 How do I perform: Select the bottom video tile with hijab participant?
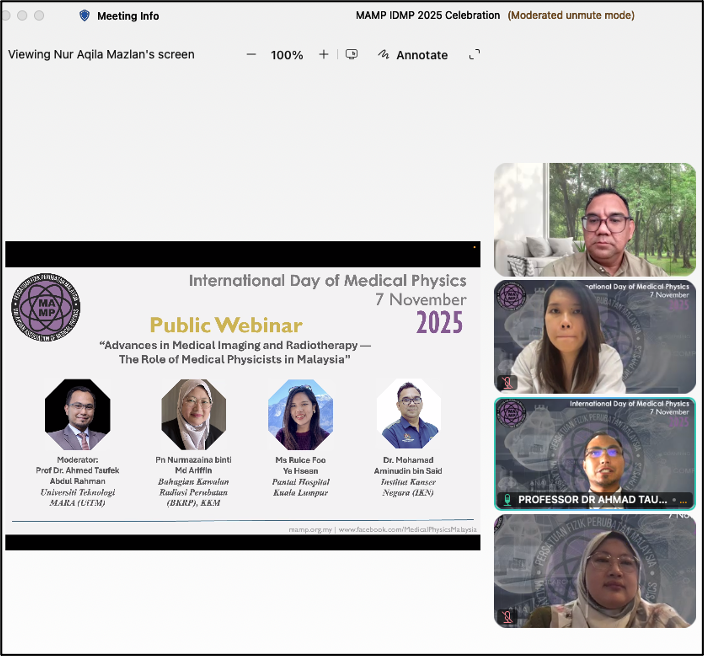(x=594, y=570)
